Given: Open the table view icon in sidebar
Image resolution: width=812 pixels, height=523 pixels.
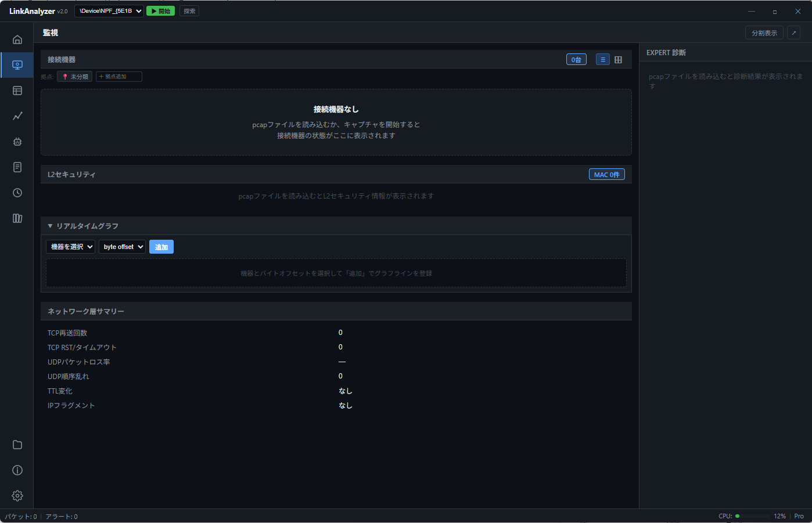Looking at the screenshot, I should [17, 91].
